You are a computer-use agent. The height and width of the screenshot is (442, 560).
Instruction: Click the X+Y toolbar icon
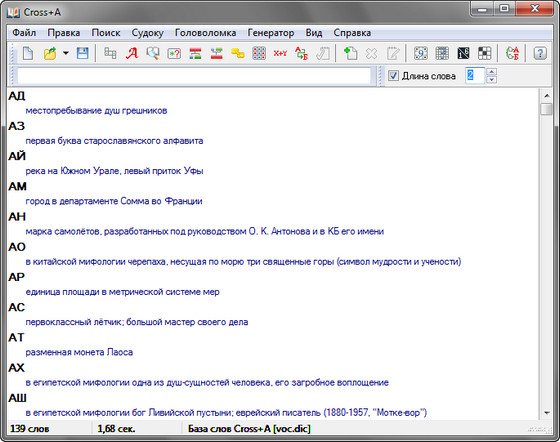pyautogui.click(x=280, y=54)
